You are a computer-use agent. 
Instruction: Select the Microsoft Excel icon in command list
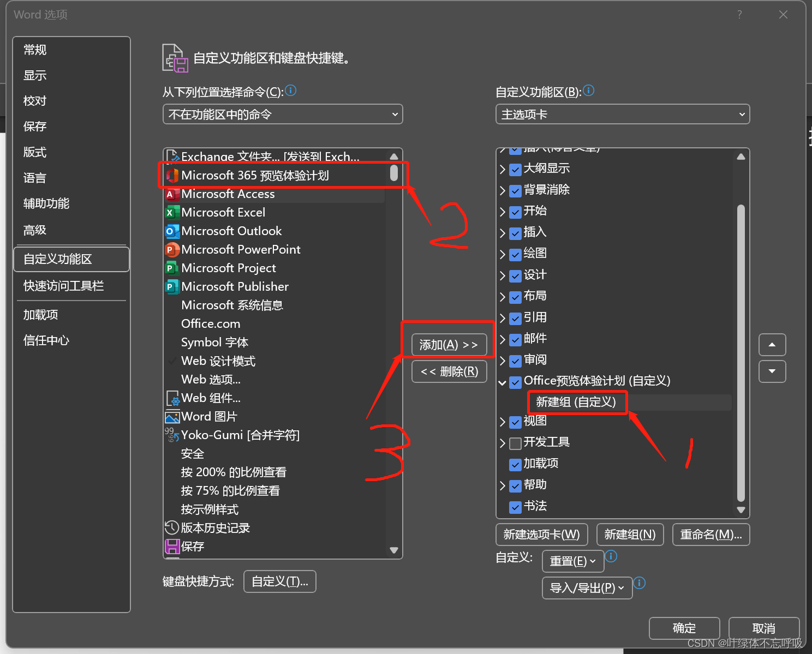[x=172, y=213]
